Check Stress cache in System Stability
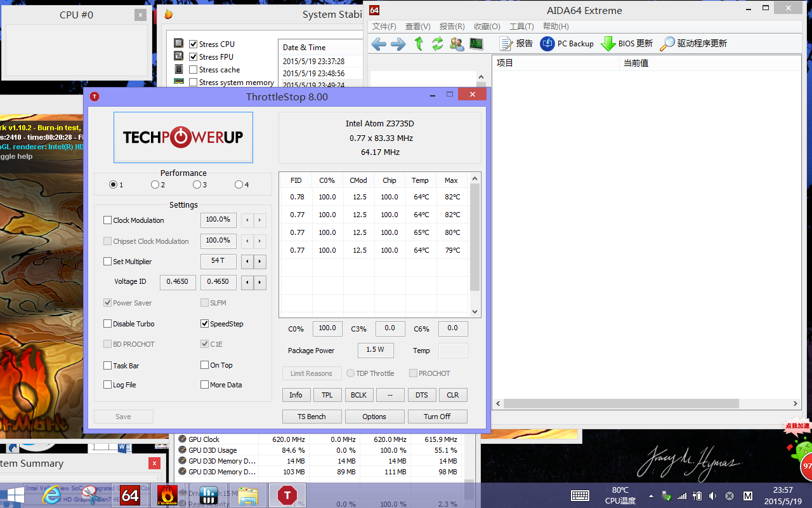 193,70
